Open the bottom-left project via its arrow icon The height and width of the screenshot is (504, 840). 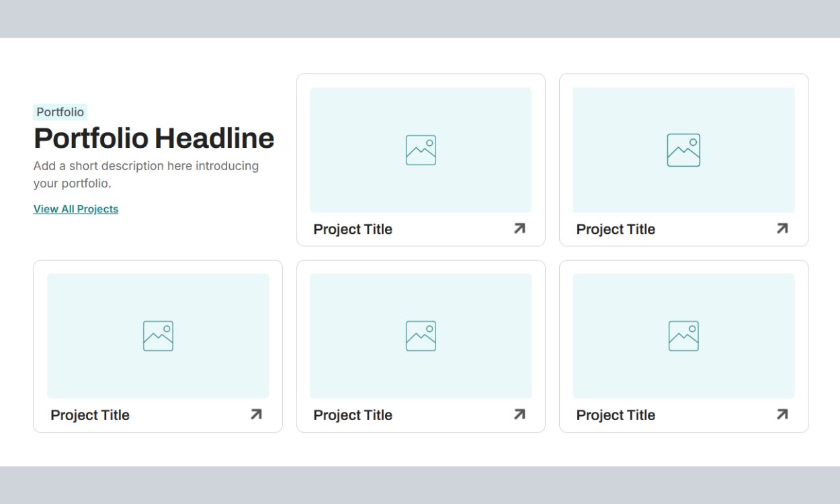click(x=256, y=415)
